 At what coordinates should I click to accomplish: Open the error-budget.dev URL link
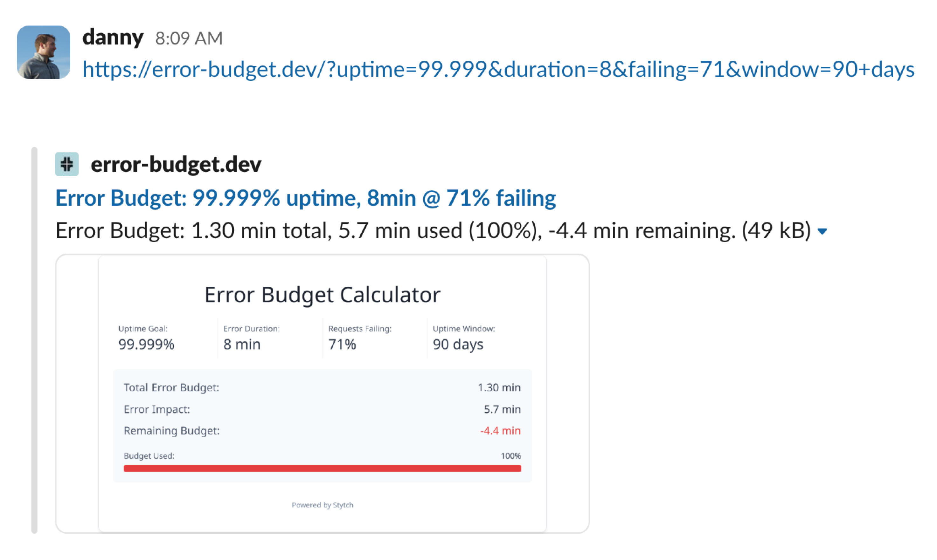click(498, 69)
